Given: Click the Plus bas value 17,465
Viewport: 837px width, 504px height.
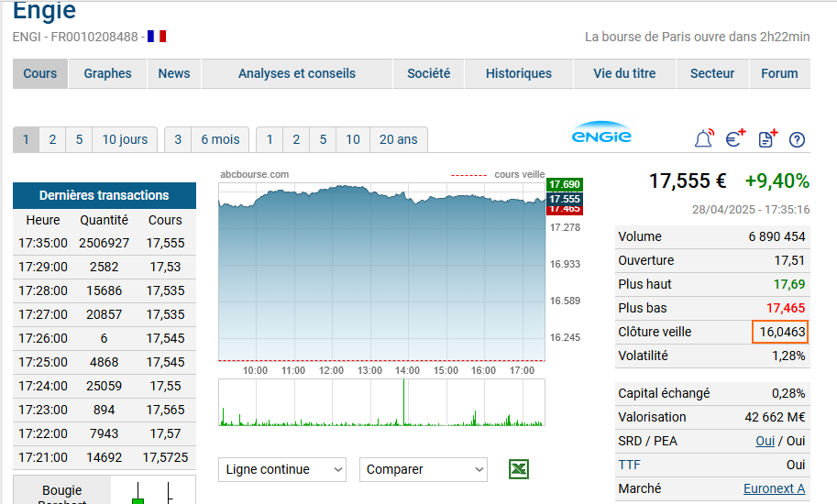Looking at the screenshot, I should 786,308.
